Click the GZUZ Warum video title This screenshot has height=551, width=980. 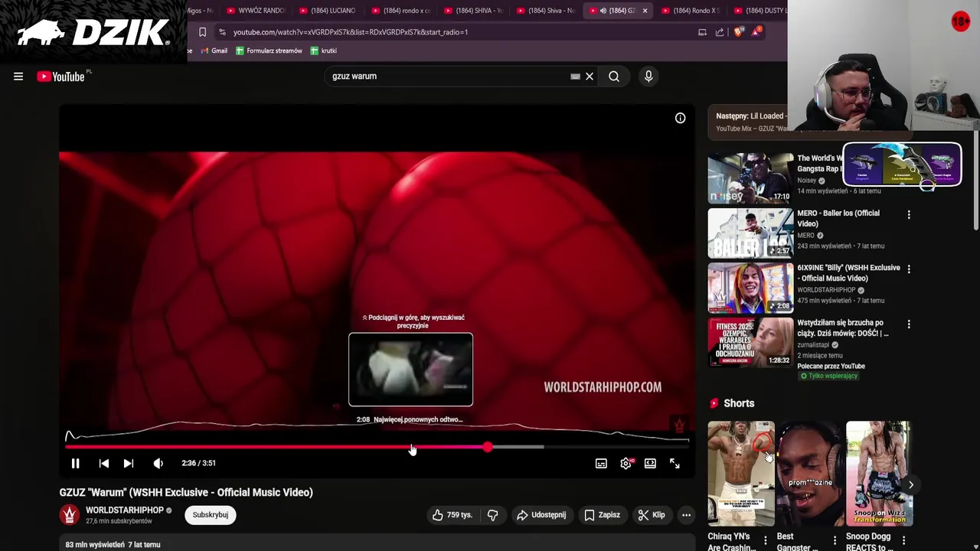pyautogui.click(x=186, y=493)
